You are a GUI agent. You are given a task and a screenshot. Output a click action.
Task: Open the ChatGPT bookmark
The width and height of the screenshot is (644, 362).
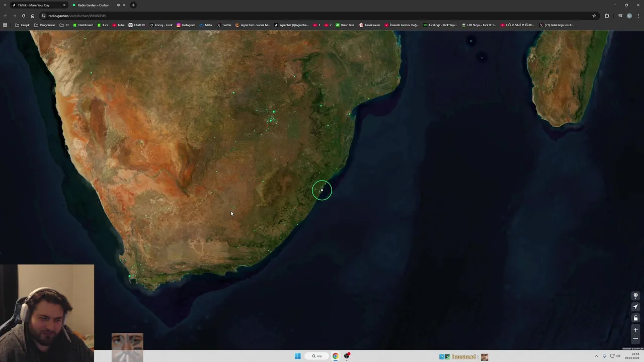coord(137,25)
